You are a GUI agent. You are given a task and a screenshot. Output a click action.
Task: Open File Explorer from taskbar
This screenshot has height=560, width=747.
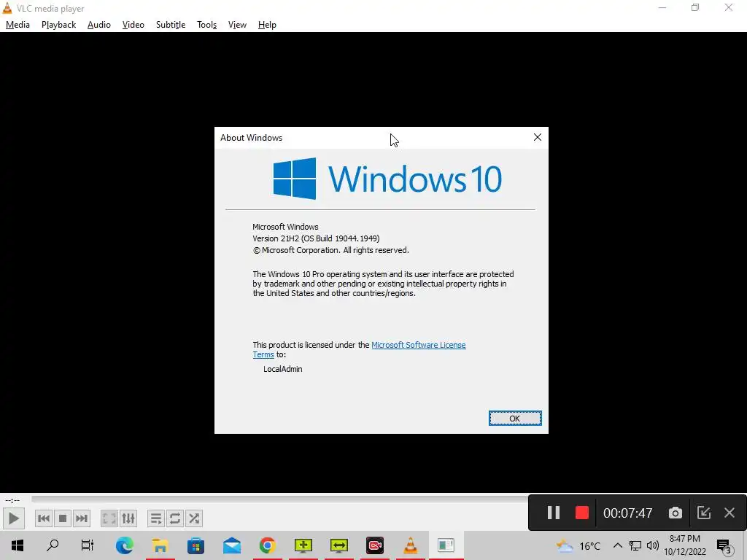click(x=160, y=545)
